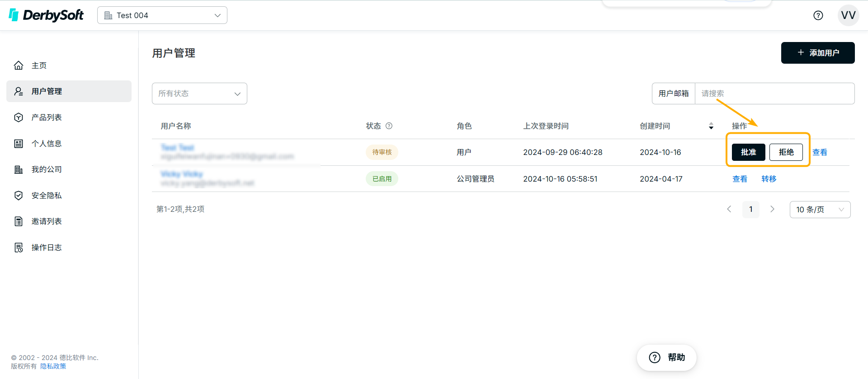Screen dimensions: 868x379
Task: Click the product list cube icon
Action: tap(19, 117)
